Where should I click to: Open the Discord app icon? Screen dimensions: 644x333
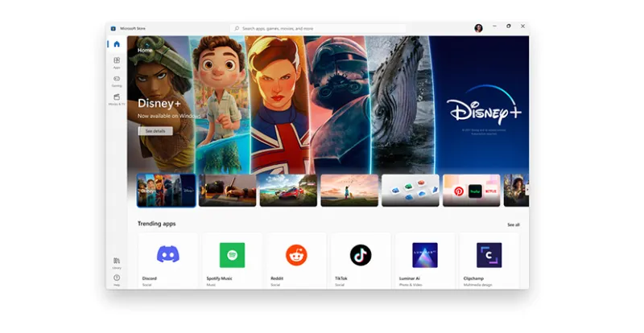(168, 254)
